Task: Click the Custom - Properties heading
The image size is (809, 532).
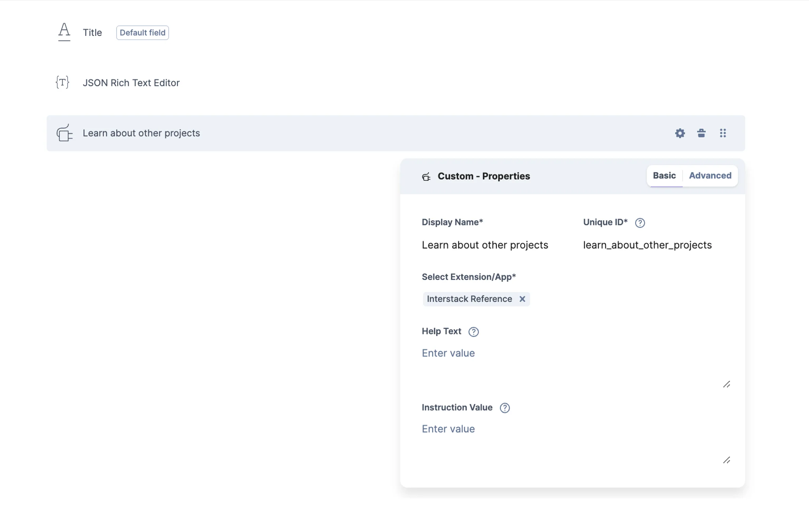Action: pos(484,176)
